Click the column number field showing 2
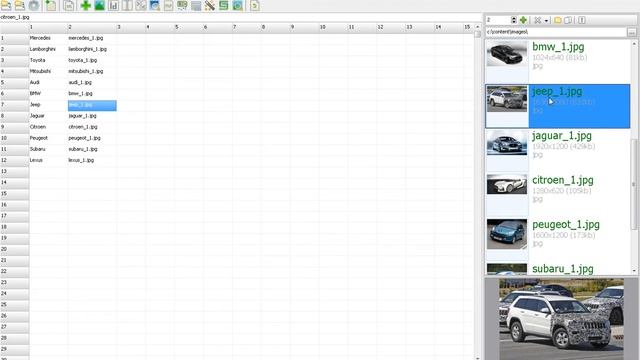Viewport: 640px width, 360px height. point(498,20)
